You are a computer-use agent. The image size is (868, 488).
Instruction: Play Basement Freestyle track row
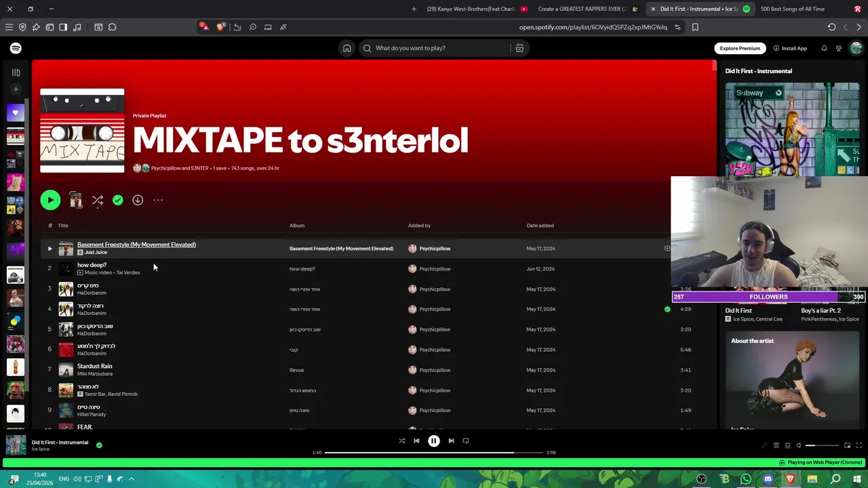click(x=50, y=249)
